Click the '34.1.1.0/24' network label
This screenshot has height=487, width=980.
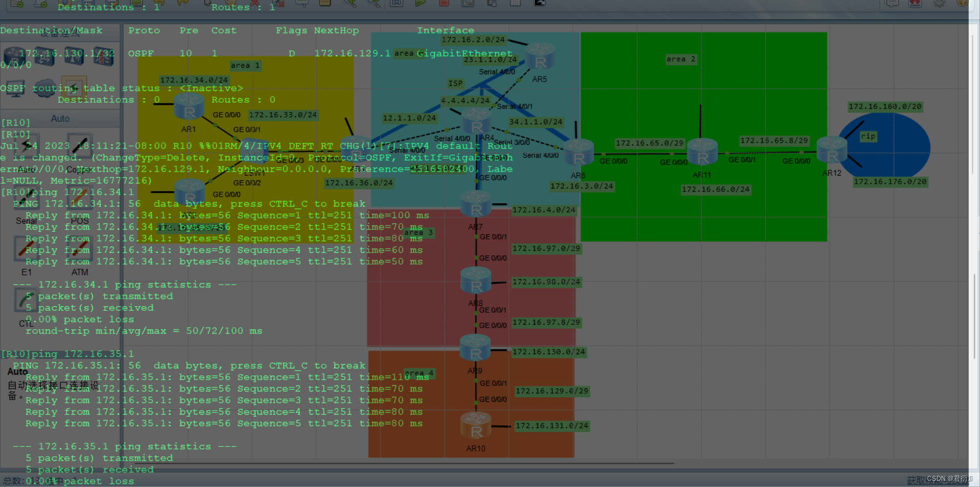click(x=536, y=122)
